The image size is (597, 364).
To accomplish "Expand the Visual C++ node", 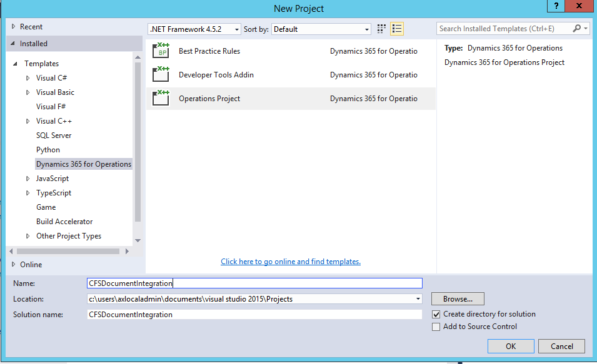I will click(28, 121).
